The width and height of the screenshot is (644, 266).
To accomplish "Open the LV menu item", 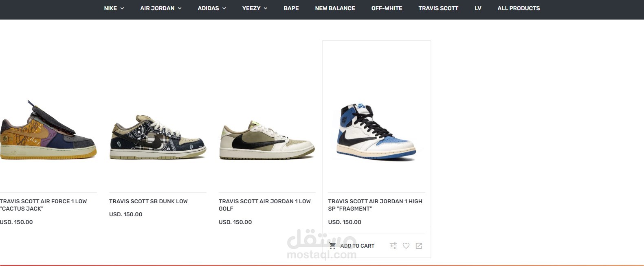I will 478,8.
